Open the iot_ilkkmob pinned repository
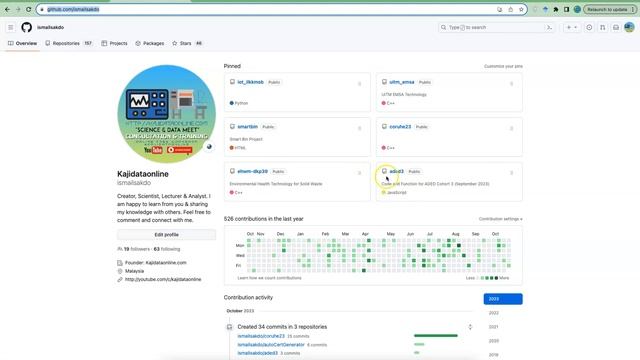 pyautogui.click(x=250, y=82)
